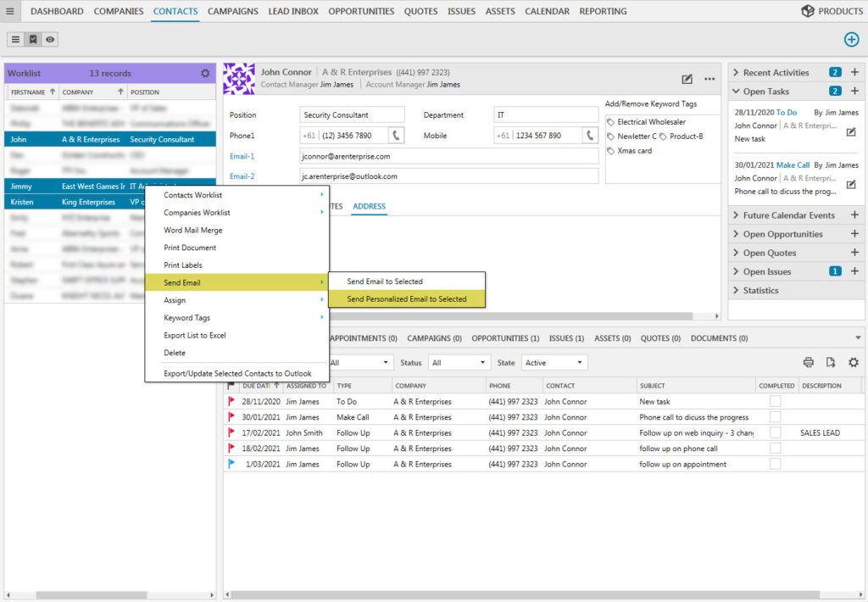This screenshot has width=868, height=602.
Task: Check Completed box for follow up on appointment
Action: [x=775, y=465]
